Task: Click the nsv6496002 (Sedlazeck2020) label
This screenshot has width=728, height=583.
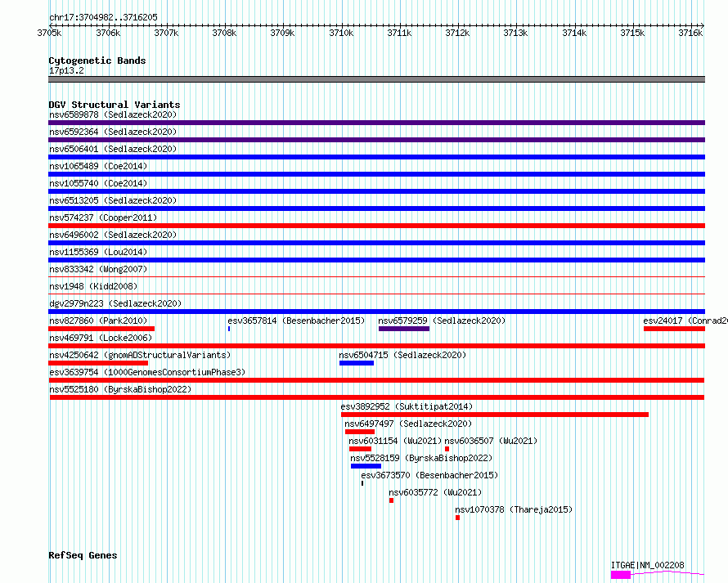Action: [x=113, y=235]
